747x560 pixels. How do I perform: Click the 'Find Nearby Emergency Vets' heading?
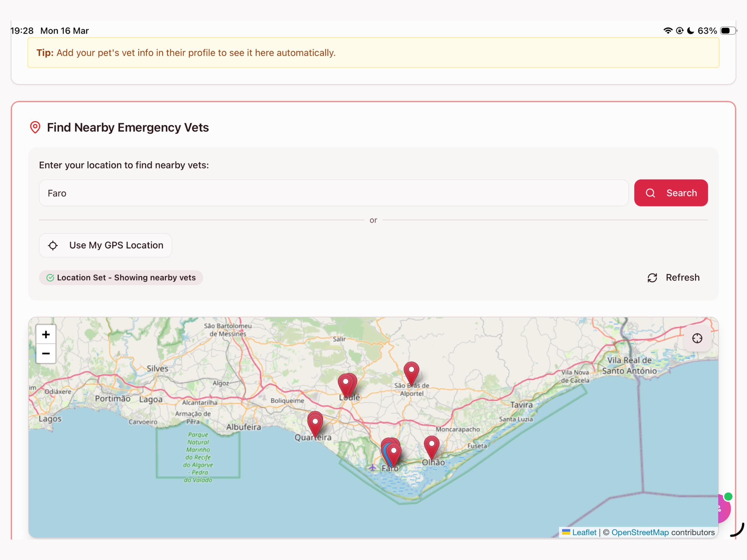point(128,127)
